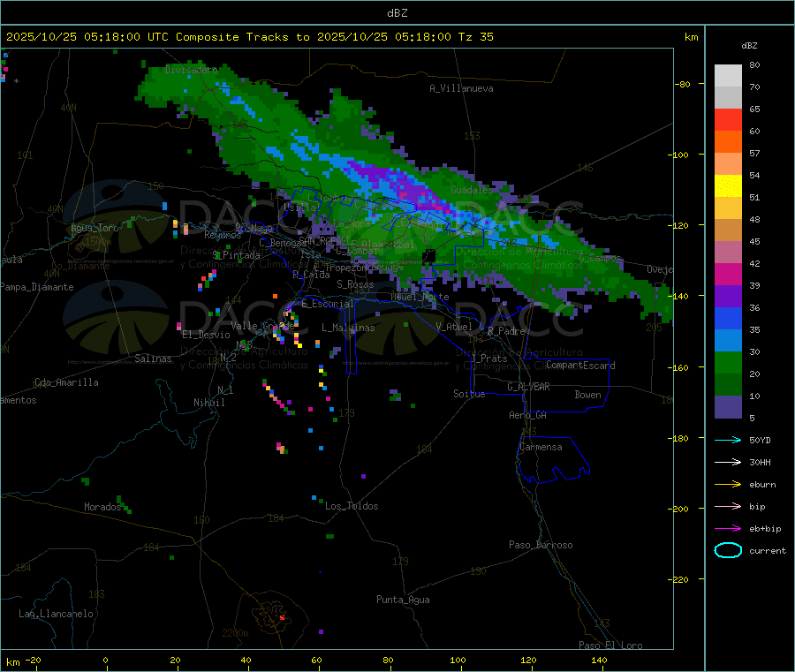Click the km unit label at bottom-left

12,662
